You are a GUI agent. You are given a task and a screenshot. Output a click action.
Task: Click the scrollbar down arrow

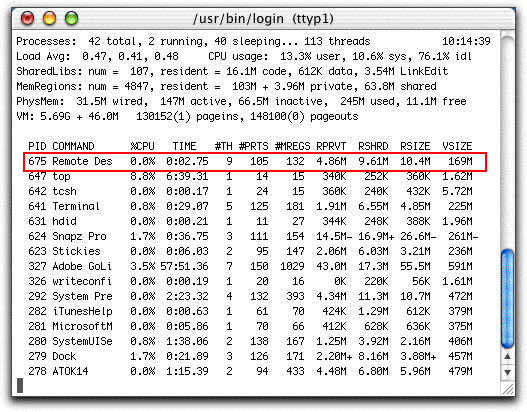point(508,372)
